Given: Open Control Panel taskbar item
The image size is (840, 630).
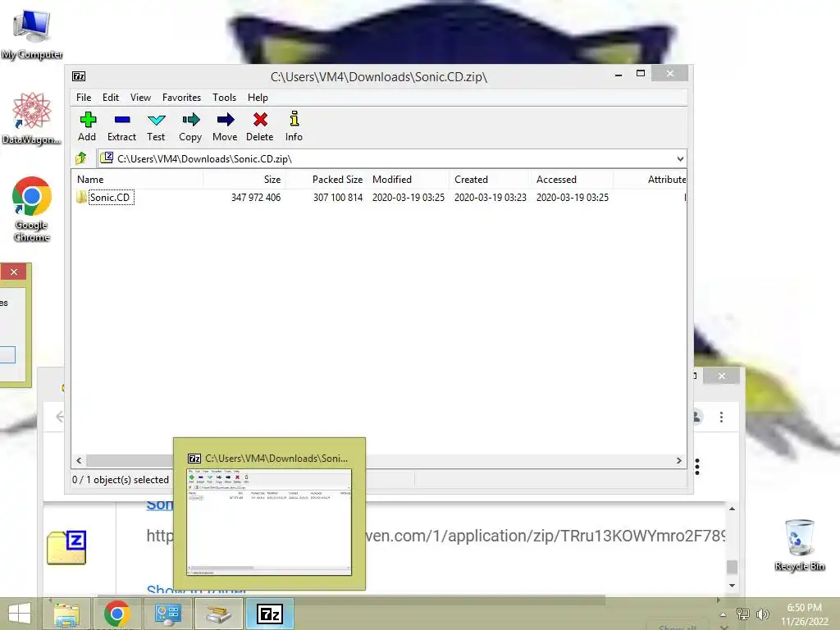Looking at the screenshot, I should pos(167,614).
